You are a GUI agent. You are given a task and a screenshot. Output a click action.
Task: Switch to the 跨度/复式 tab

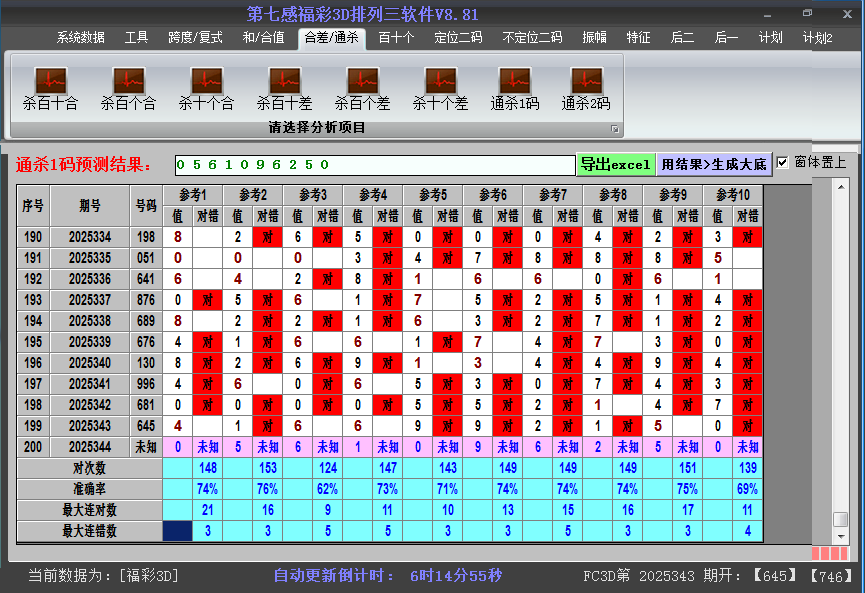[x=195, y=38]
